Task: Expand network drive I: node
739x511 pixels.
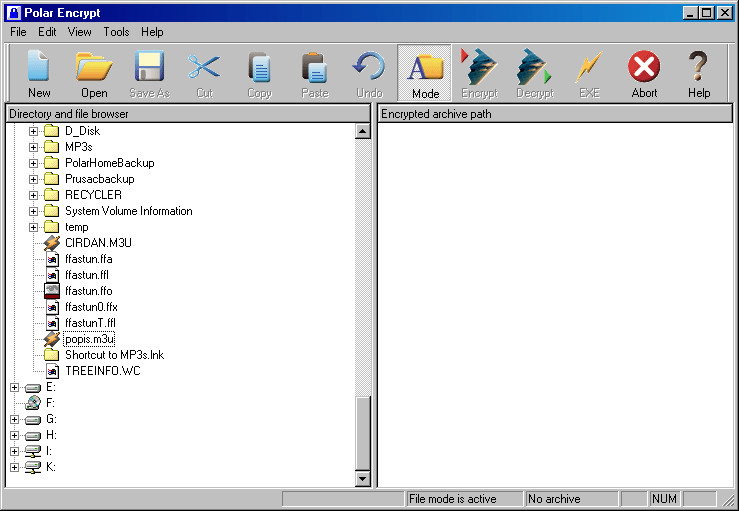Action: tap(15, 452)
